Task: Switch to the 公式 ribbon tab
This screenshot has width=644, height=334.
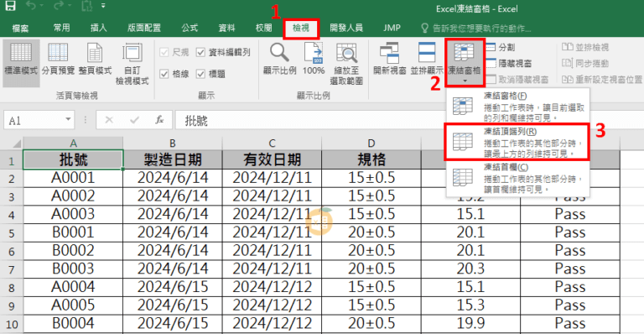Action: point(190,28)
